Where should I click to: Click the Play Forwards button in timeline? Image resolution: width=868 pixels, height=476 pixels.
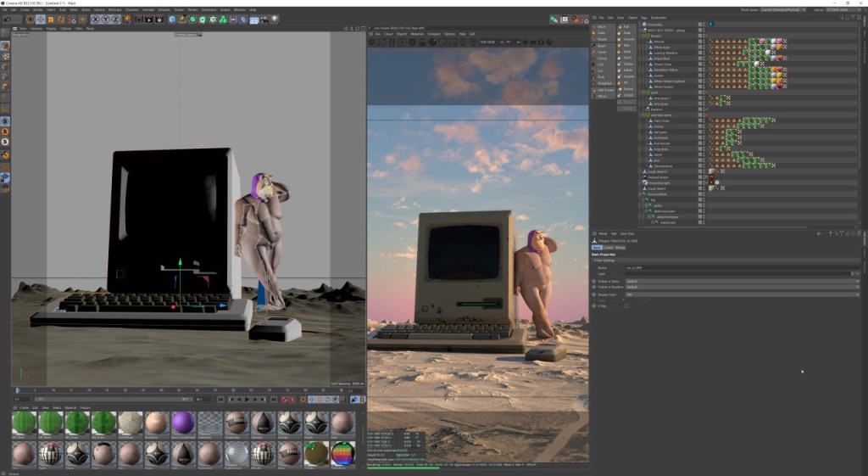click(247, 399)
